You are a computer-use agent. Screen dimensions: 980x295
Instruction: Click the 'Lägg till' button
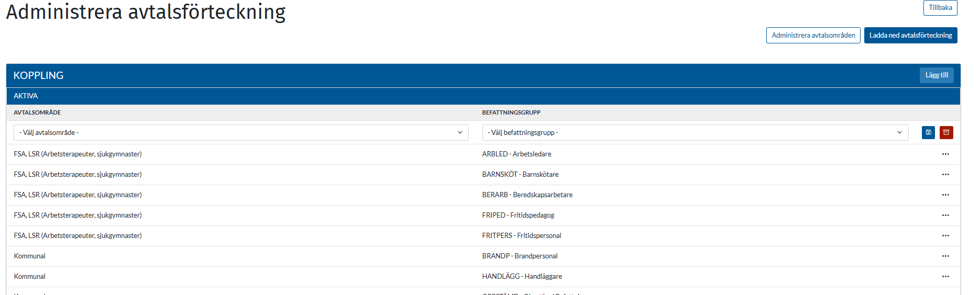(x=936, y=75)
